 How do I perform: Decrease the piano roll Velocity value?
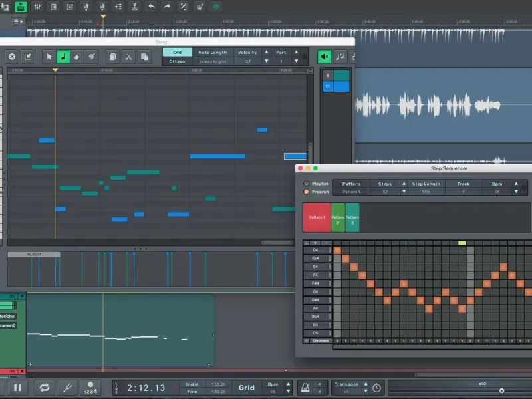[x=267, y=61]
